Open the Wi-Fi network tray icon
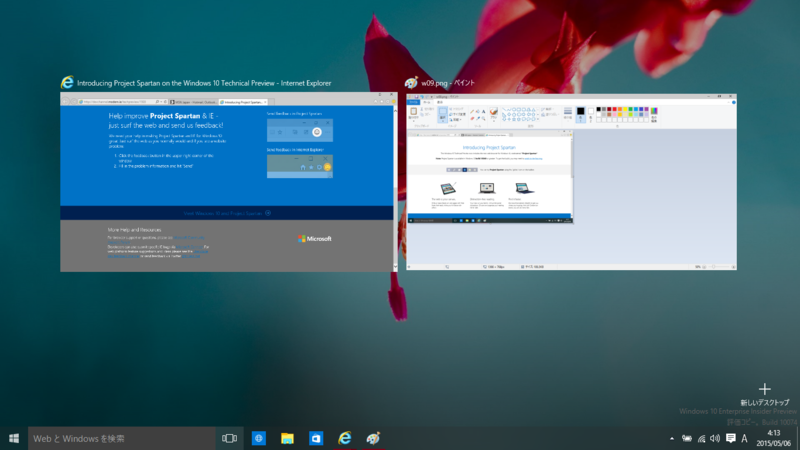 pyautogui.click(x=702, y=438)
